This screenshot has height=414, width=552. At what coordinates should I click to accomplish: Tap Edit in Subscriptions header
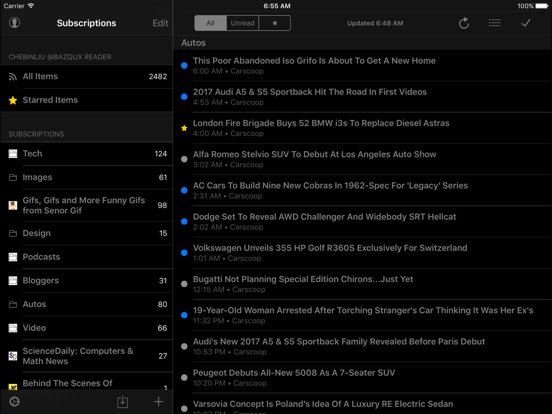160,23
